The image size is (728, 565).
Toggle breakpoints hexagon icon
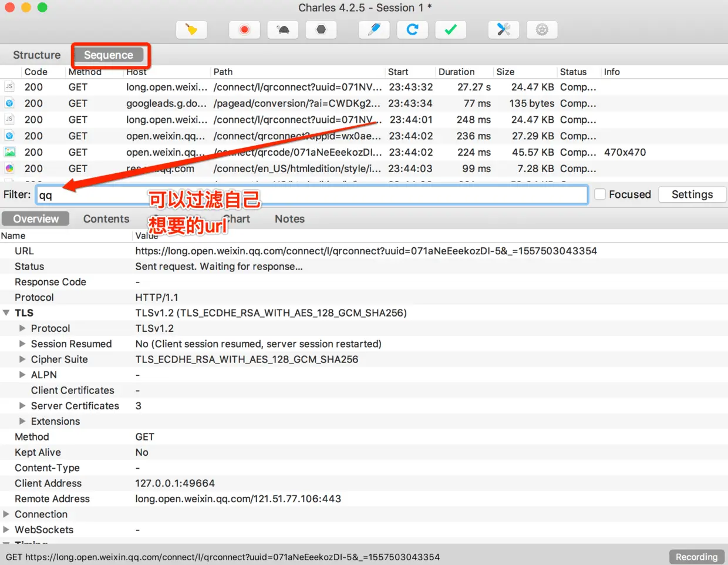[x=321, y=29]
